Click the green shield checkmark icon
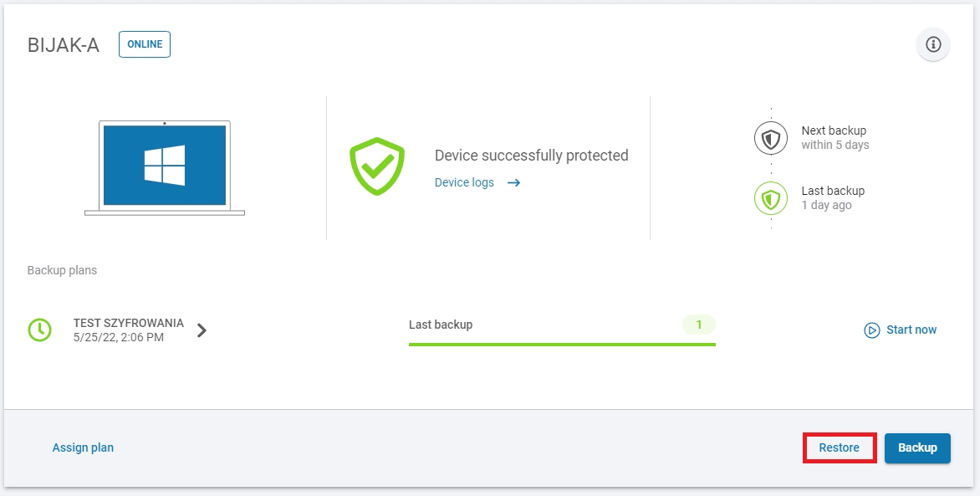This screenshot has height=496, width=980. pos(377,167)
